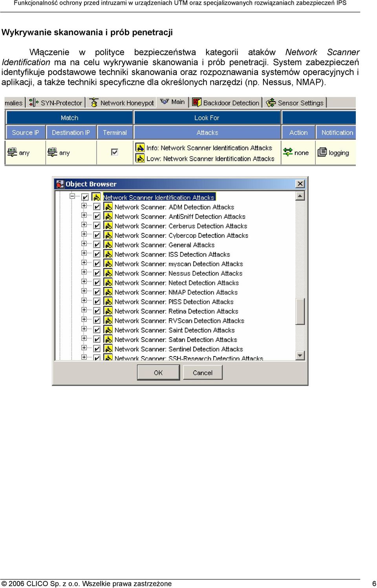Click the Object Browser scrollbar thumb
This screenshot has width=377, height=588.
pos(300,311)
